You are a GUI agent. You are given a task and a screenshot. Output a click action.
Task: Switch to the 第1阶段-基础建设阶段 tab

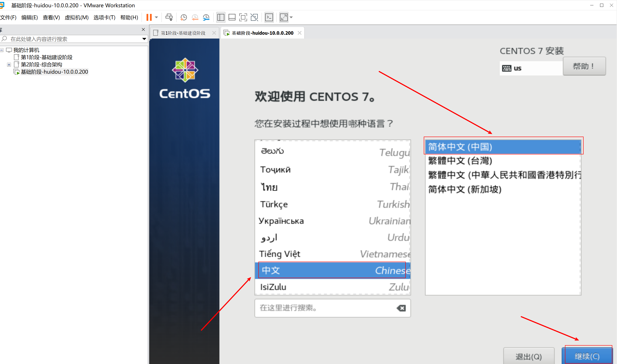click(183, 33)
